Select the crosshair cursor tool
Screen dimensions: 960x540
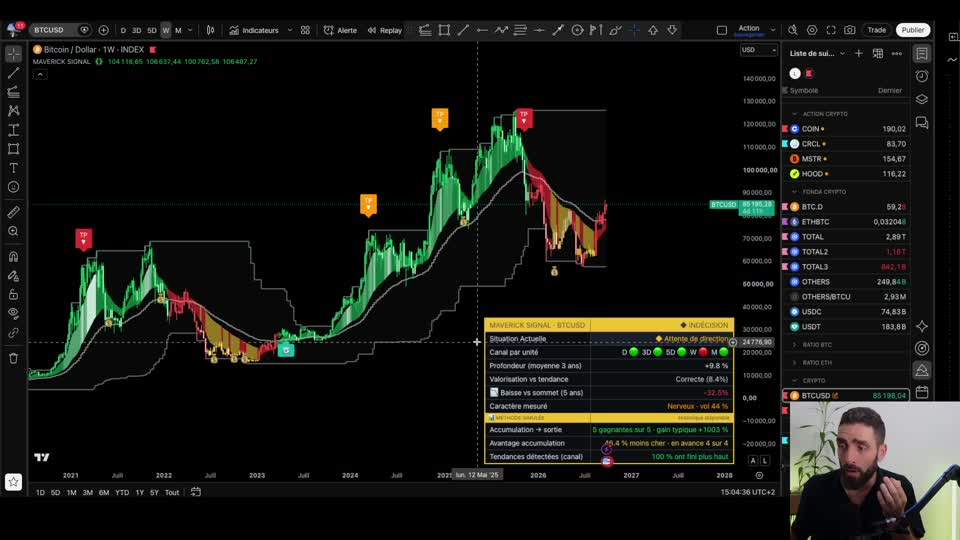coord(13,54)
